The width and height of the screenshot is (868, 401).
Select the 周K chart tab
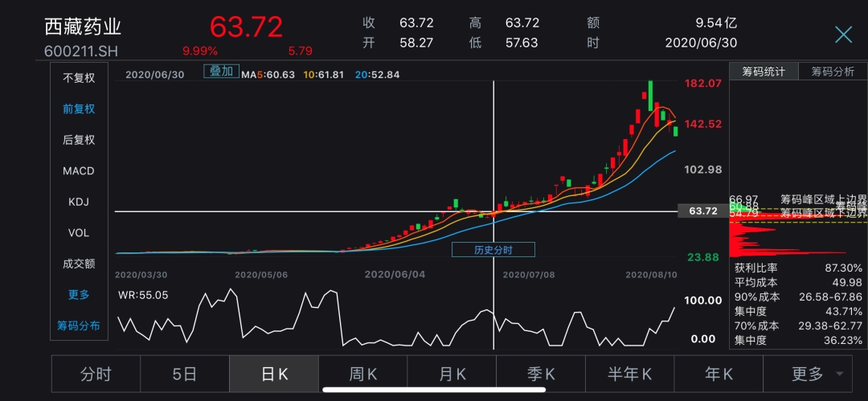[363, 374]
